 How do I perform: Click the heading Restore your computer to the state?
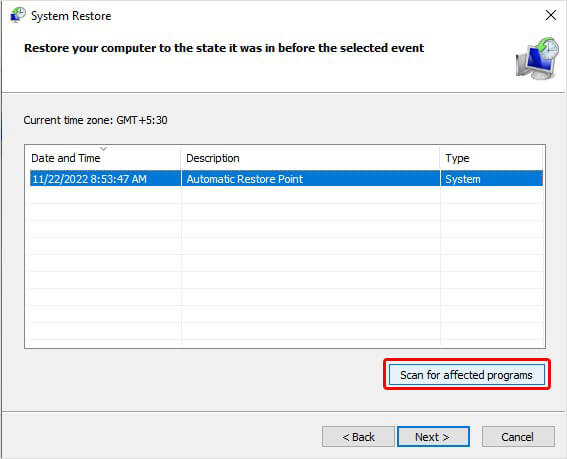224,48
